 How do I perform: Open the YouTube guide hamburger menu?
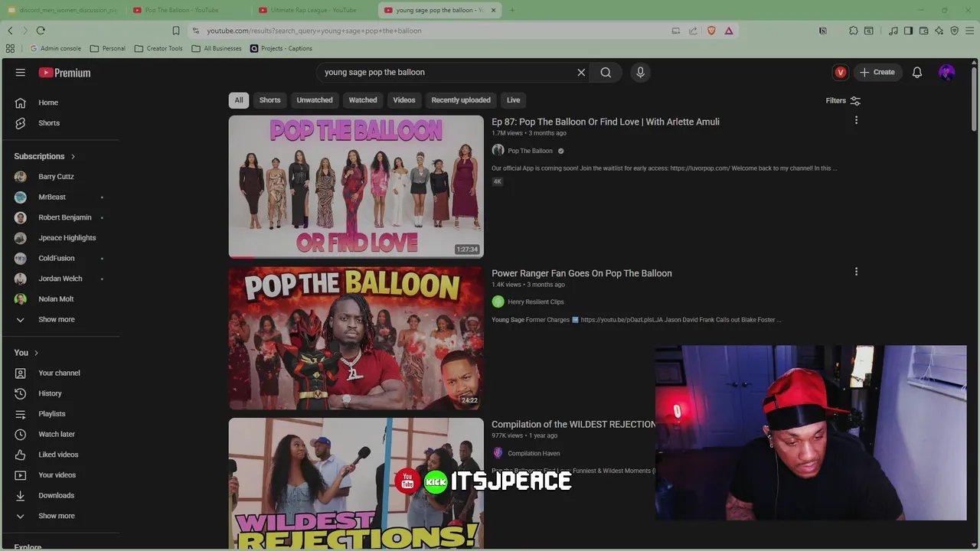pos(21,72)
